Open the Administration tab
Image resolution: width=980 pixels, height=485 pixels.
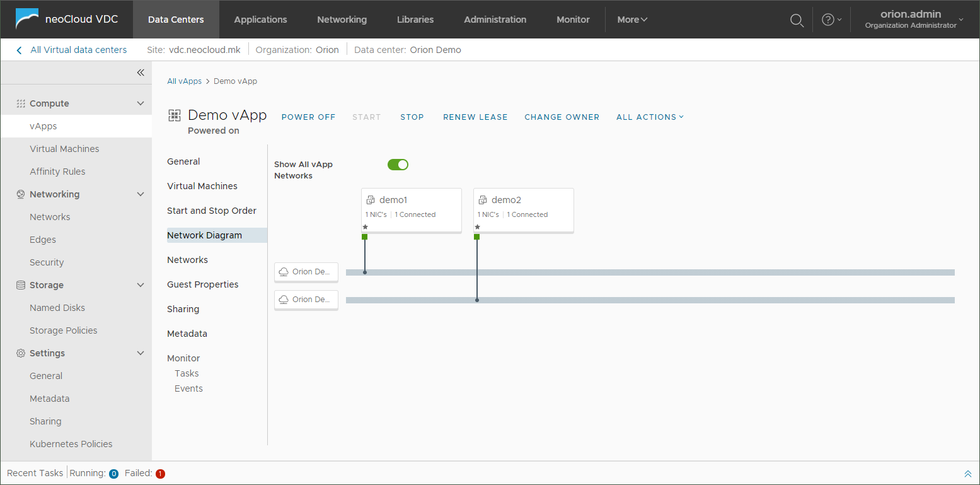coord(495,20)
